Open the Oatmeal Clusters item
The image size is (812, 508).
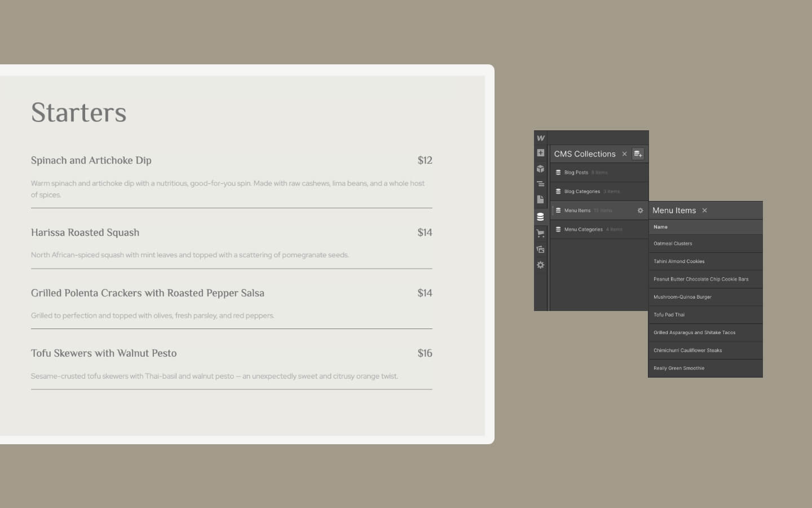pyautogui.click(x=673, y=244)
